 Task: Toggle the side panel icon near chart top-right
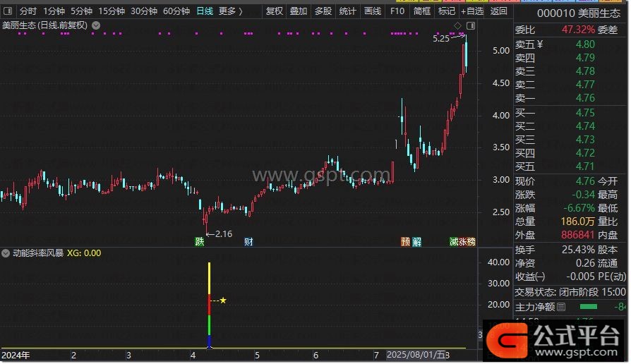click(x=471, y=25)
